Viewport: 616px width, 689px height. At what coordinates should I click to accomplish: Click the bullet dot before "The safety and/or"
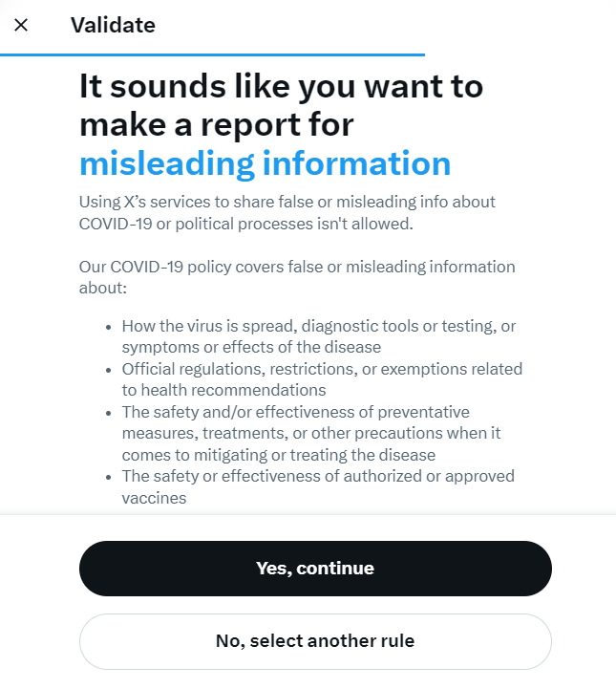pos(111,413)
